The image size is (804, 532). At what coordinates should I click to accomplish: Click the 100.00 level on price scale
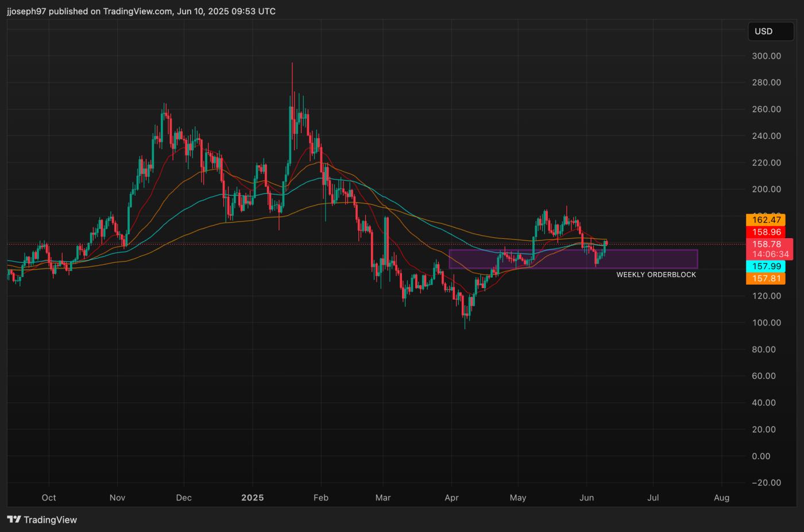pos(766,323)
